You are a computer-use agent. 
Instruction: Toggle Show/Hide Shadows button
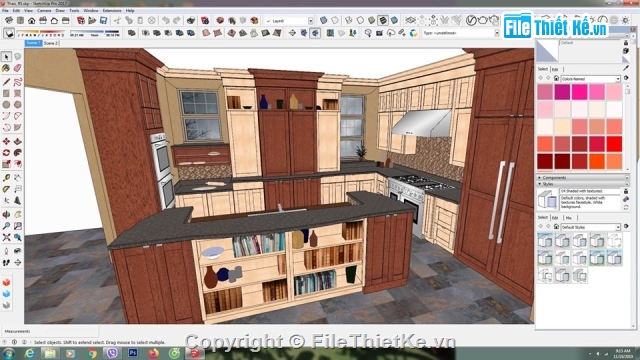coord(9,33)
